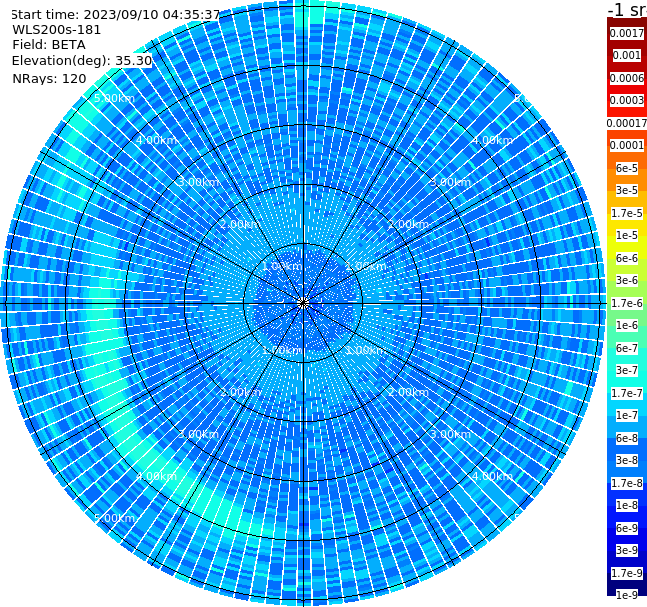Viewport: 647px width, 607px height.
Task: Select the 1.7e-7 colorbar value
Action: (627, 393)
